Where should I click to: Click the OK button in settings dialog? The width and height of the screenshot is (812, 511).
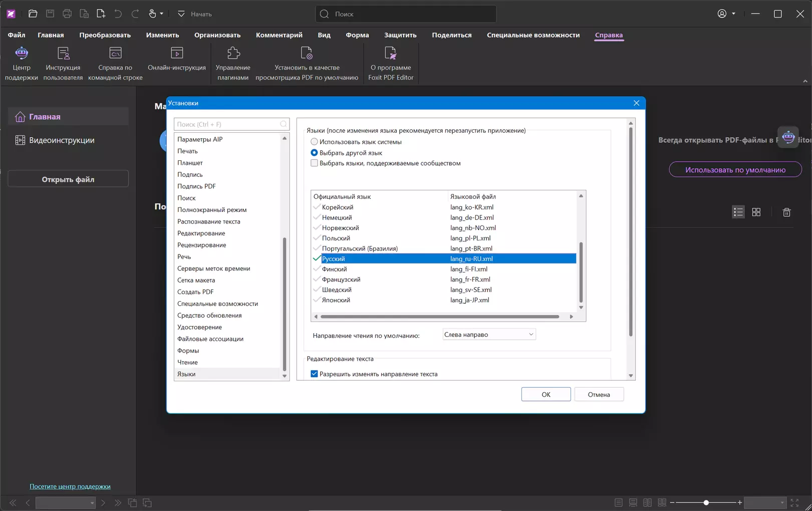click(x=546, y=395)
